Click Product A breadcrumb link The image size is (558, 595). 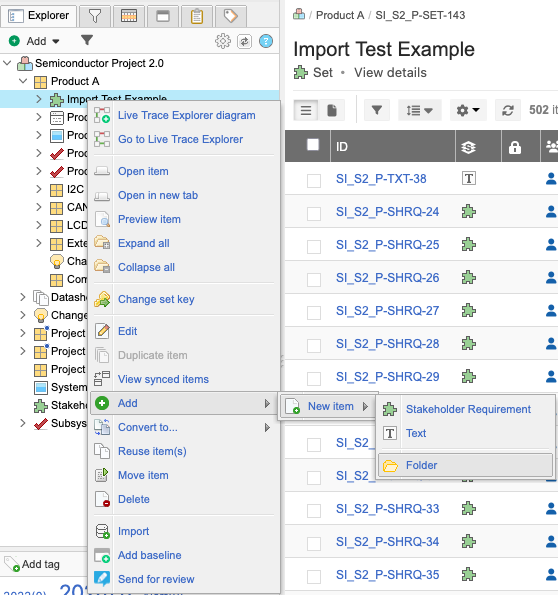340,15
